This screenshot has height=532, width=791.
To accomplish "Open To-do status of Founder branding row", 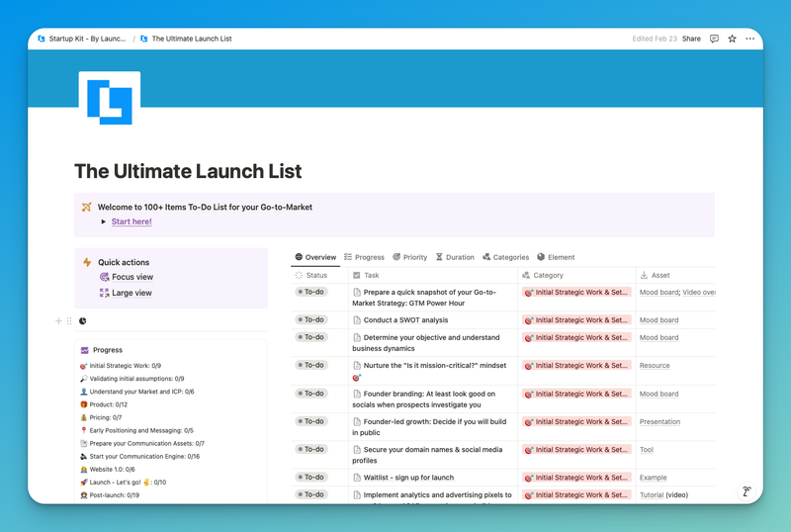I will (311, 394).
